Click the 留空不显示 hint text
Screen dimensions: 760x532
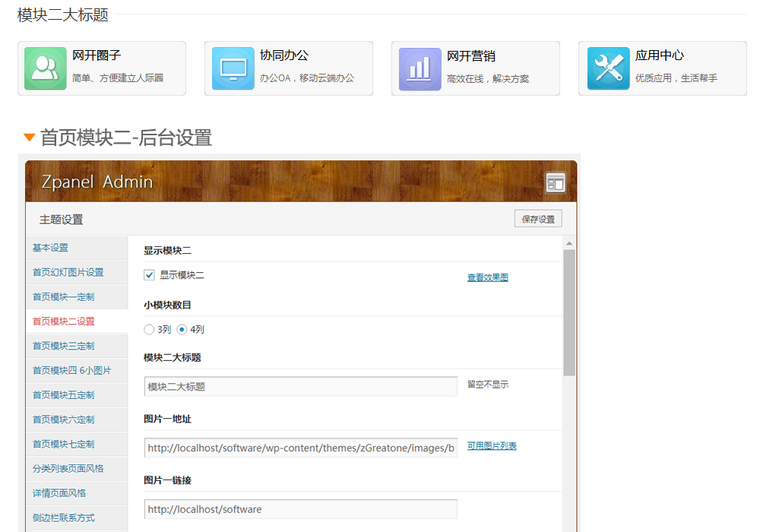coord(488,385)
